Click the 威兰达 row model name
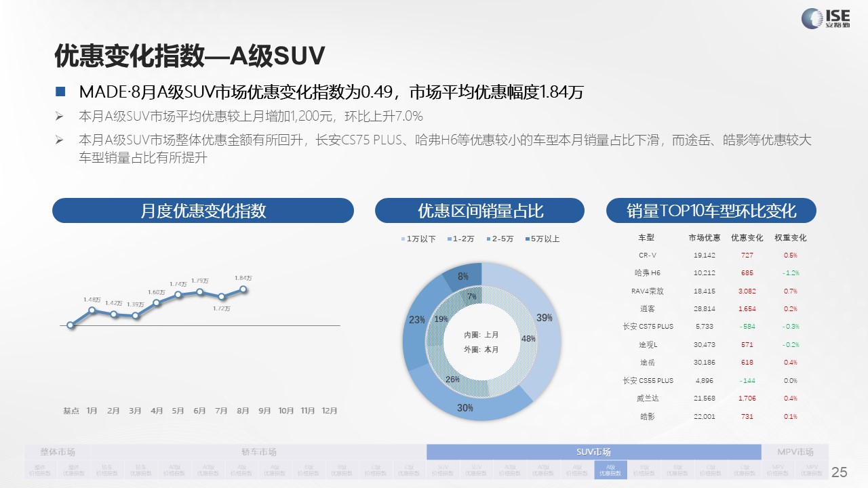868x488 pixels. (x=648, y=399)
